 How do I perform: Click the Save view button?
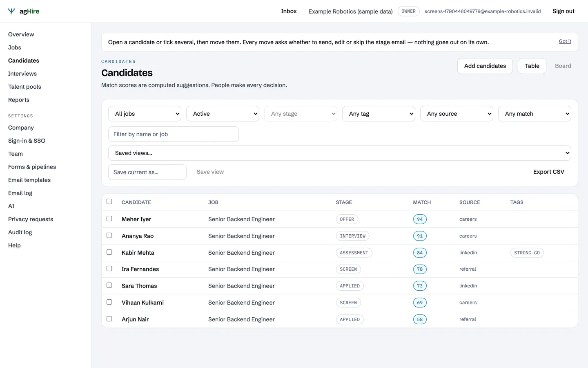[210, 172]
